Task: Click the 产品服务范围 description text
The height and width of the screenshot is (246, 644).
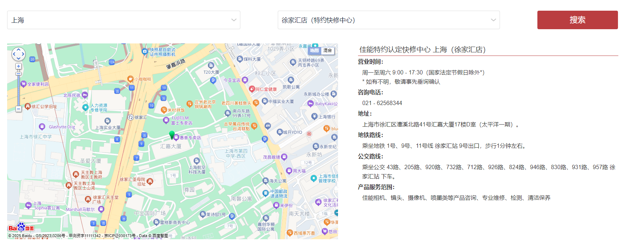Action: tap(456, 198)
